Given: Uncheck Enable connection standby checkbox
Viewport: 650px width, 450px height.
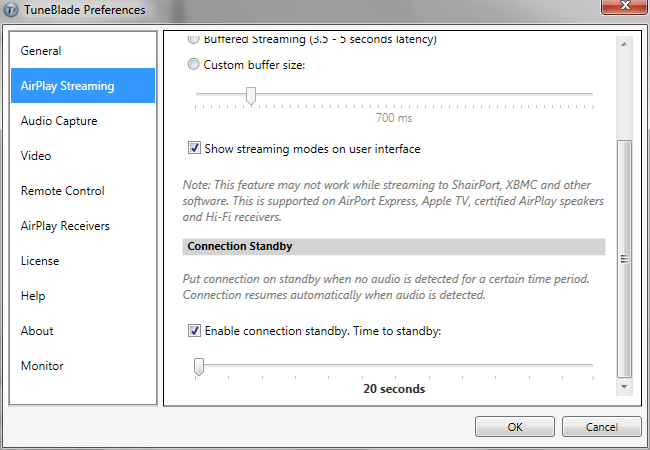Looking at the screenshot, I should point(194,330).
